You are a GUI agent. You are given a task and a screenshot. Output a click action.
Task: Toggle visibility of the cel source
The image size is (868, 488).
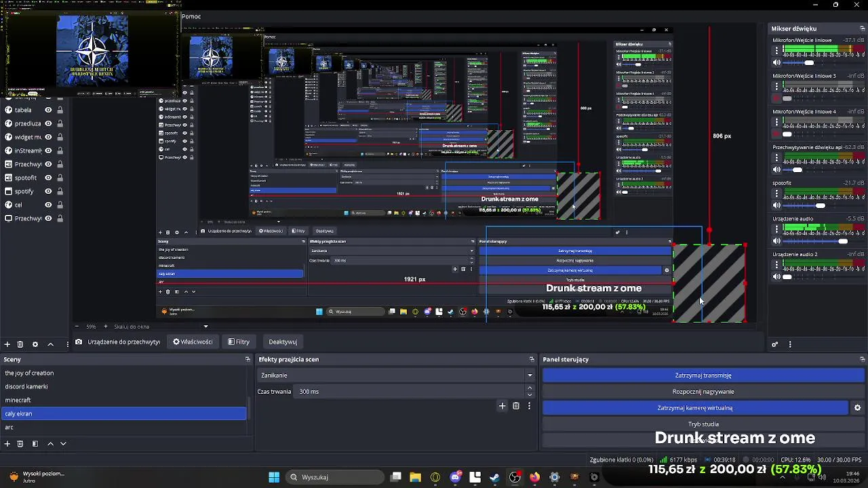(x=48, y=205)
